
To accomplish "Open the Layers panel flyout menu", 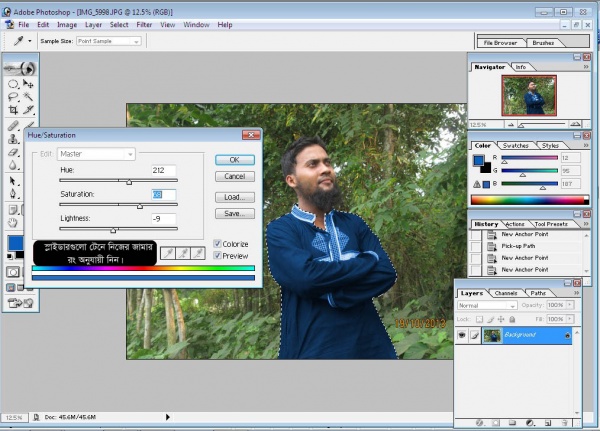I will tap(576, 293).
